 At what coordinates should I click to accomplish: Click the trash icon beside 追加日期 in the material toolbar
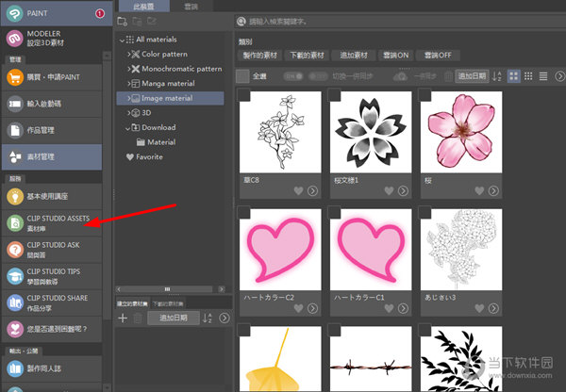tap(448, 76)
